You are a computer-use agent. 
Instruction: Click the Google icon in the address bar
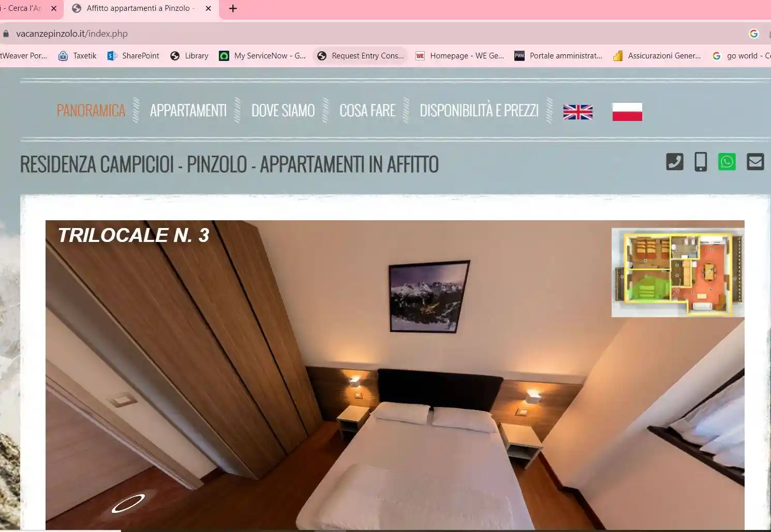pos(754,33)
